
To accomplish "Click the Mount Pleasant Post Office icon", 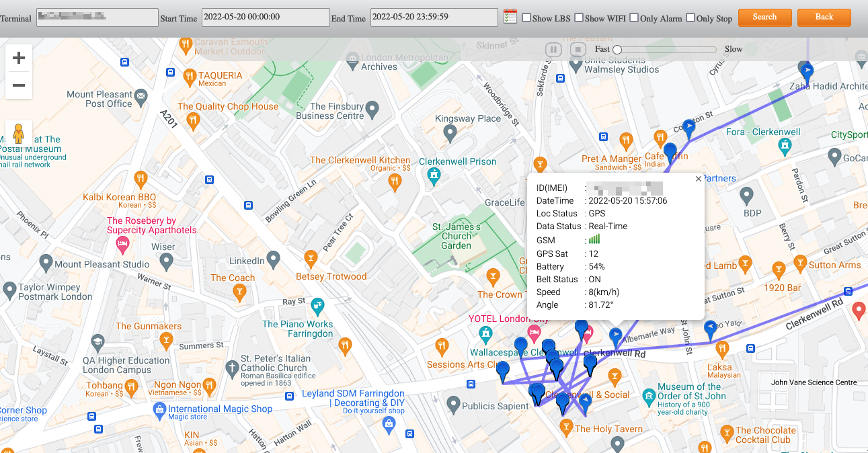I will [x=141, y=98].
